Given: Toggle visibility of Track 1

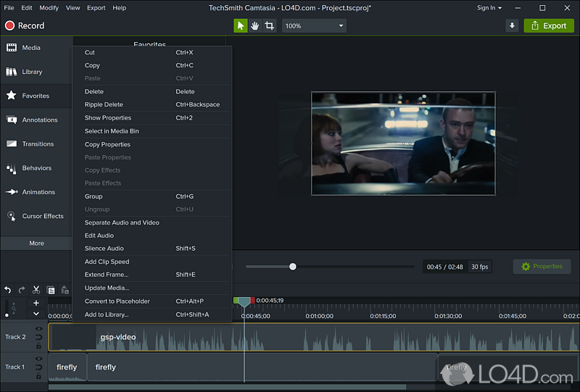Looking at the screenshot, I should (x=39, y=359).
